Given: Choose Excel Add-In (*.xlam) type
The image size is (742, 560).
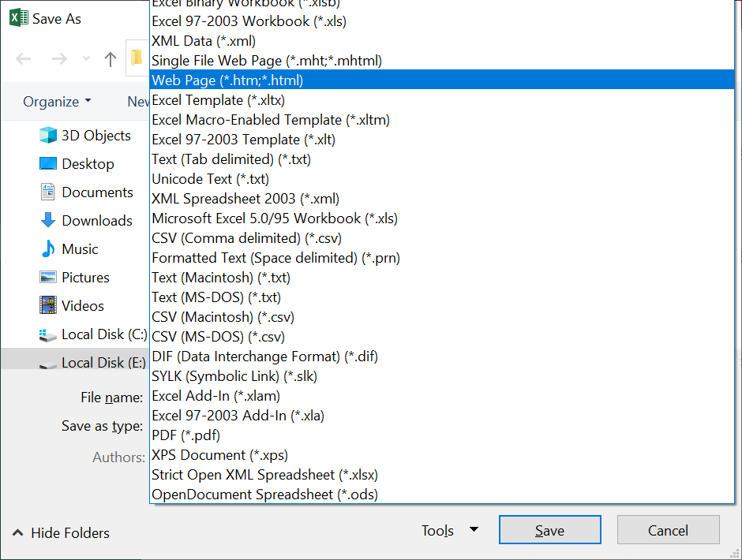Looking at the screenshot, I should click(442, 395).
